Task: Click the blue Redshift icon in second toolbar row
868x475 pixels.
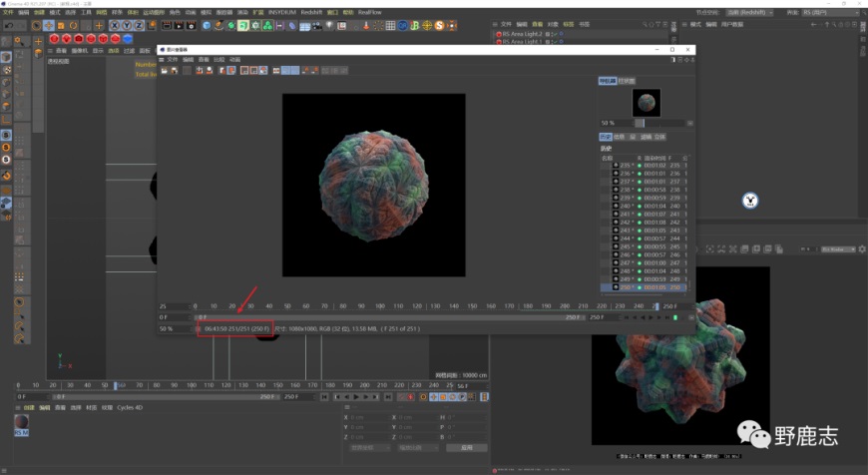Action: [x=128, y=39]
